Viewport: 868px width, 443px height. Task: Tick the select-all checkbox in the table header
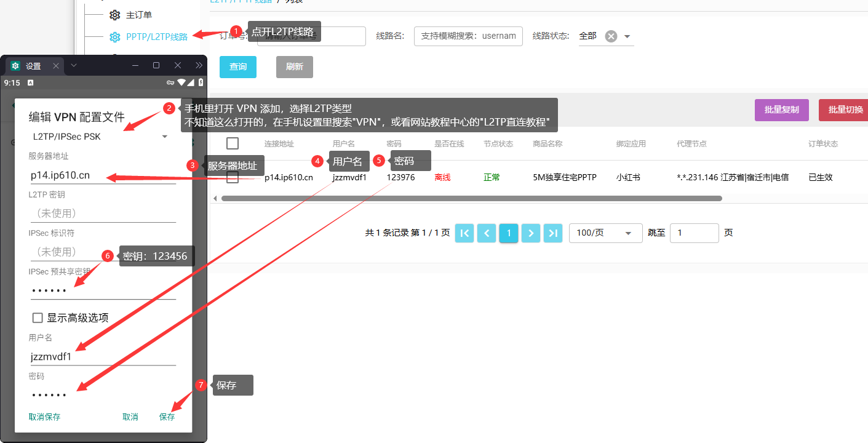pos(233,143)
